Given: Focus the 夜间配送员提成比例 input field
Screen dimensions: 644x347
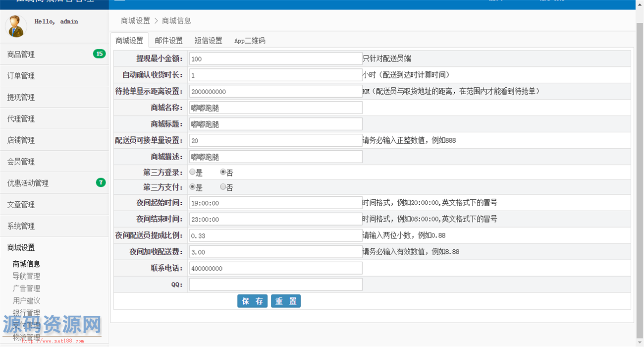Looking at the screenshot, I should (276, 235).
